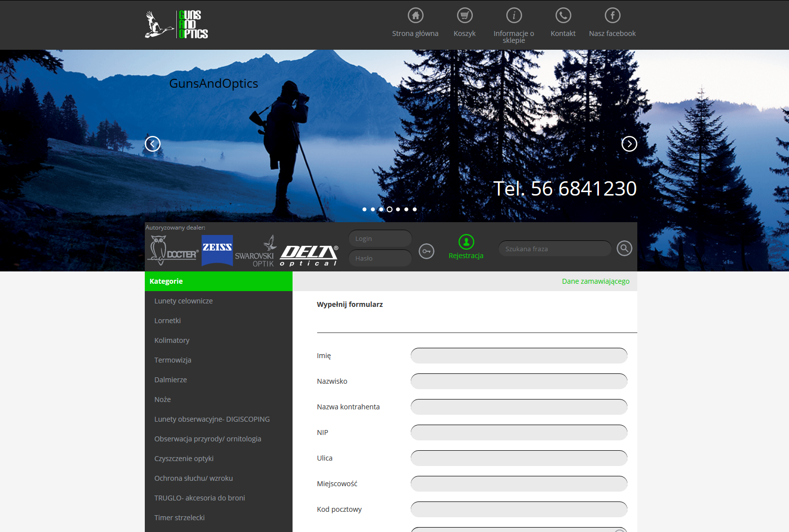The width and height of the screenshot is (789, 532).
Task: Open the Lunety celownicze category
Action: (183, 301)
